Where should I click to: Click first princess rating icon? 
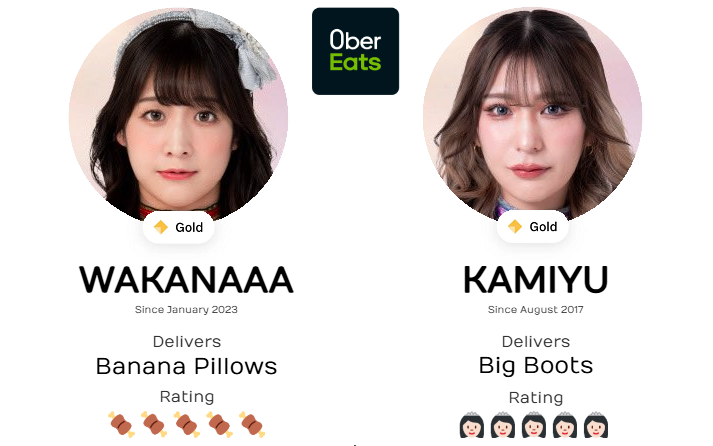tap(472, 425)
